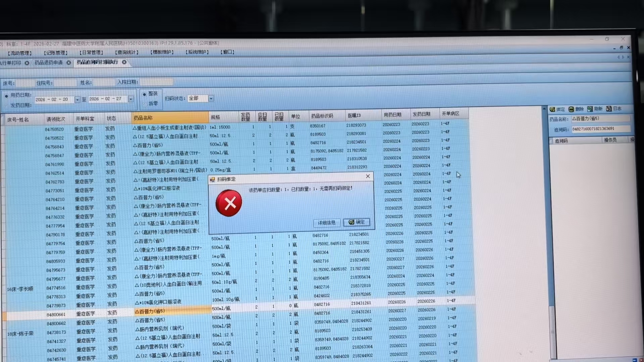Choose the 整装 radio option
The image size is (644, 362).
pyautogui.click(x=145, y=94)
